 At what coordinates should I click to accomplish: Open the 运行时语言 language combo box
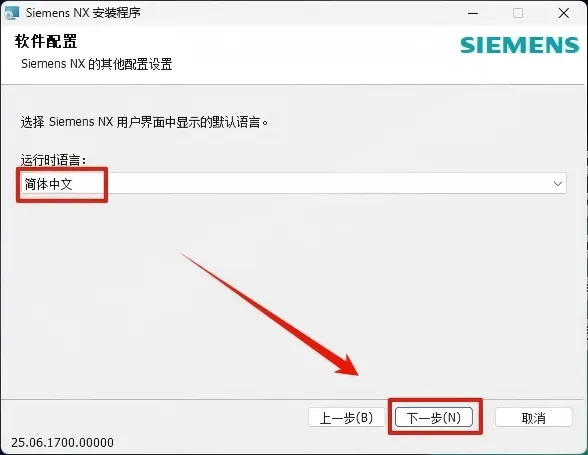[294, 183]
